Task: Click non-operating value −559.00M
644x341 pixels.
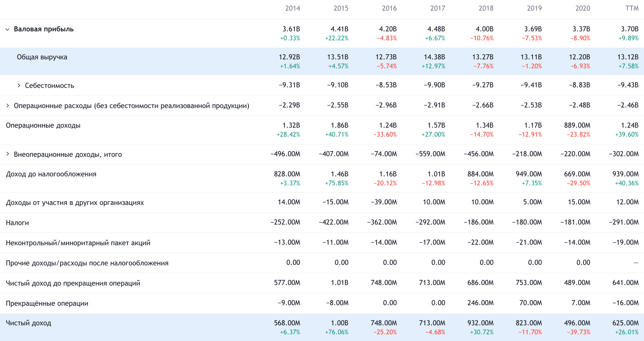Action: [x=430, y=154]
